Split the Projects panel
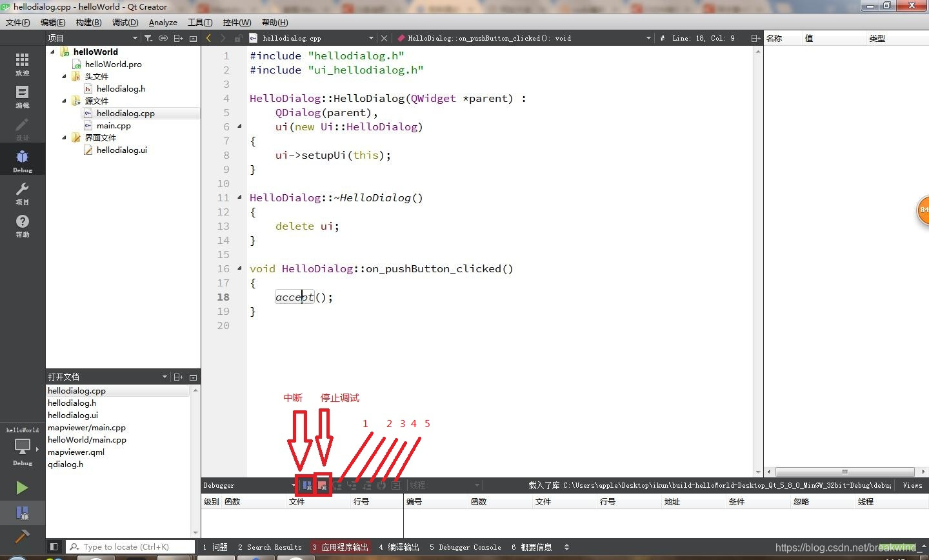This screenshot has width=929, height=560. [179, 38]
